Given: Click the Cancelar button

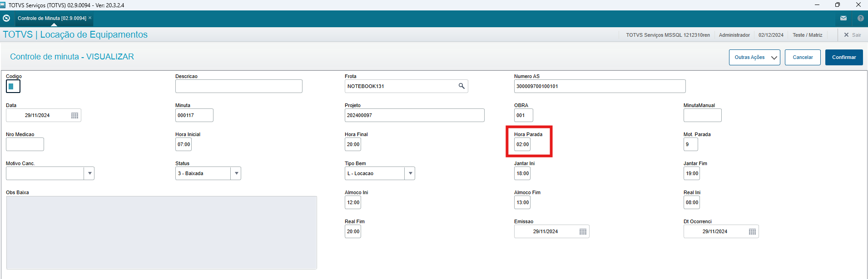Looking at the screenshot, I should coord(803,57).
